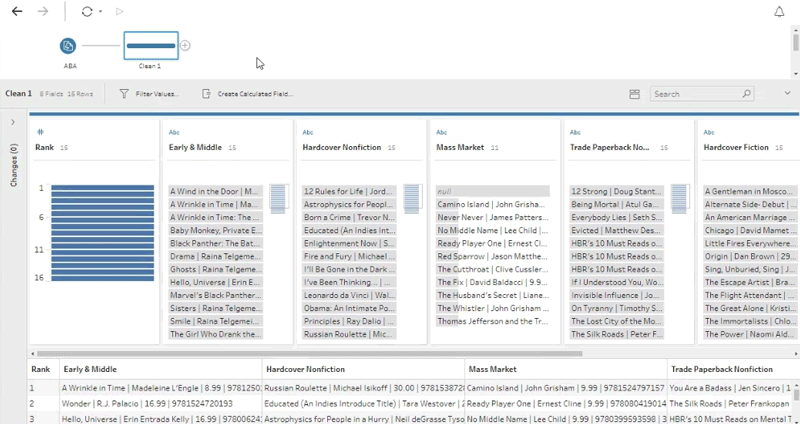The width and height of the screenshot is (800, 424).
Task: Select the ABA input step node
Action: pyautogui.click(x=68, y=46)
